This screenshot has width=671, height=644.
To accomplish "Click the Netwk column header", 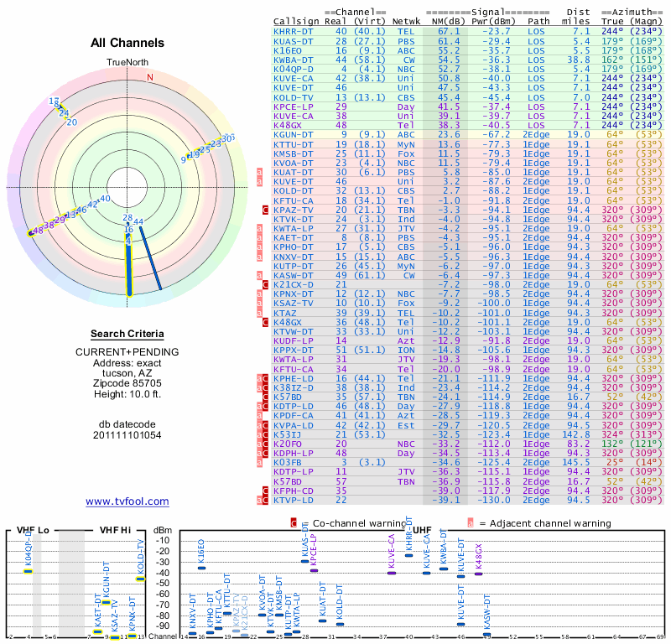I will pos(406,22).
